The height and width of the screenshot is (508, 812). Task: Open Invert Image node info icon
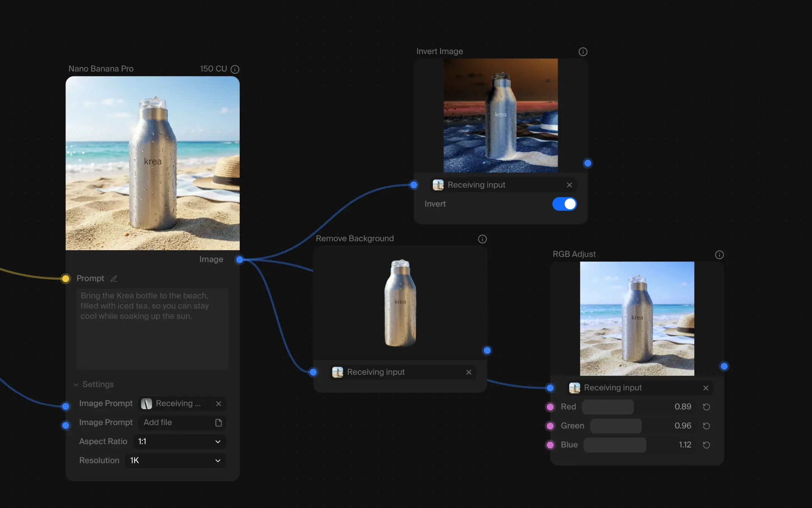tap(582, 52)
